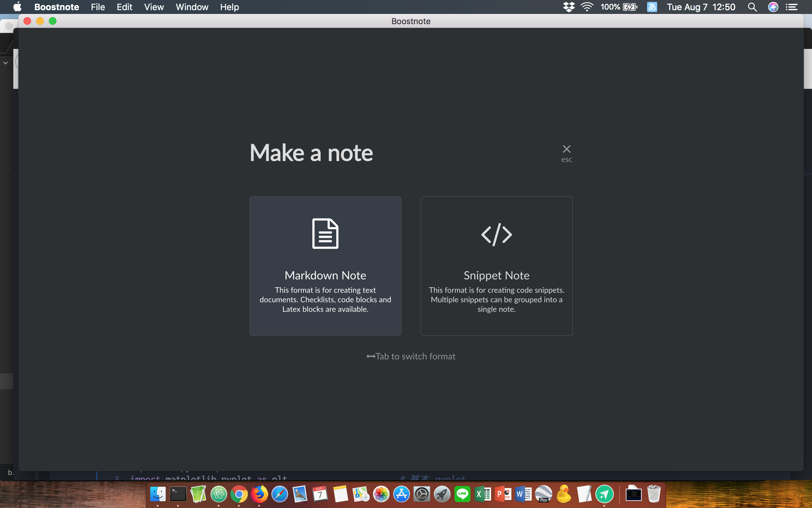The width and height of the screenshot is (812, 508).
Task: Open Photos from the dock
Action: pyautogui.click(x=381, y=494)
